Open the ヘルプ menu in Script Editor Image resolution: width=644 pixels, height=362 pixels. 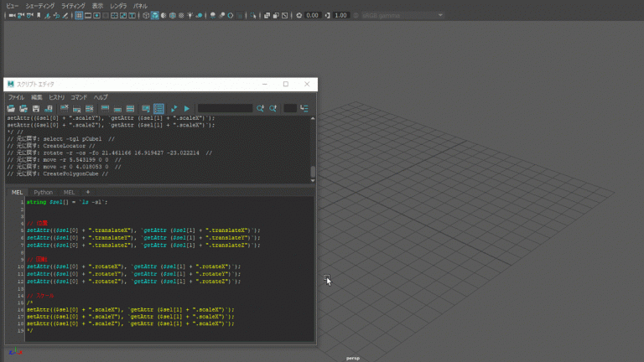click(x=101, y=97)
